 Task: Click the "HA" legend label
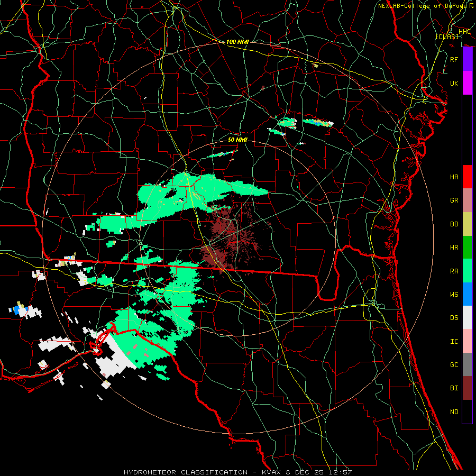pyautogui.click(x=454, y=177)
